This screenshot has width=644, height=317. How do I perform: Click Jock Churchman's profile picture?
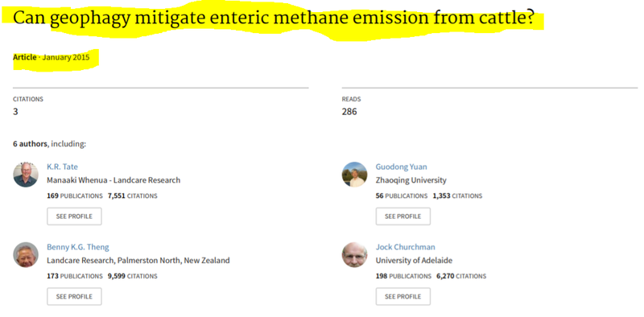click(x=354, y=254)
